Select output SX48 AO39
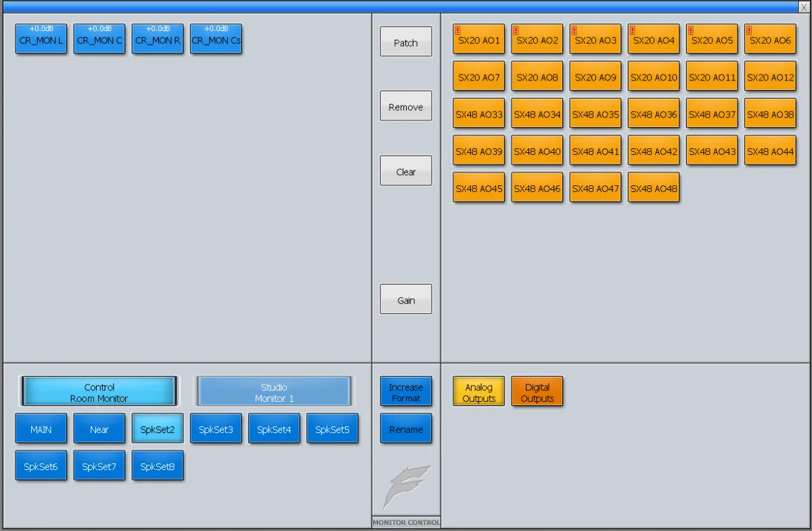 click(x=479, y=151)
